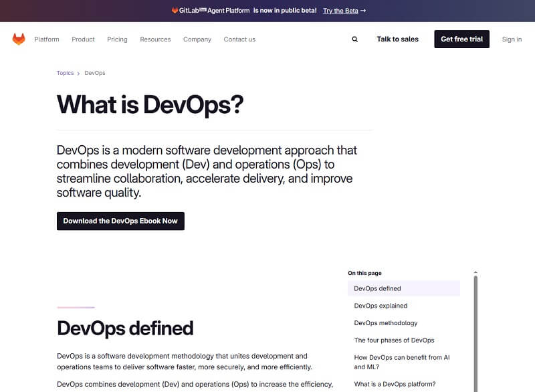
Task: Click the Get free trial button
Action: 461,39
